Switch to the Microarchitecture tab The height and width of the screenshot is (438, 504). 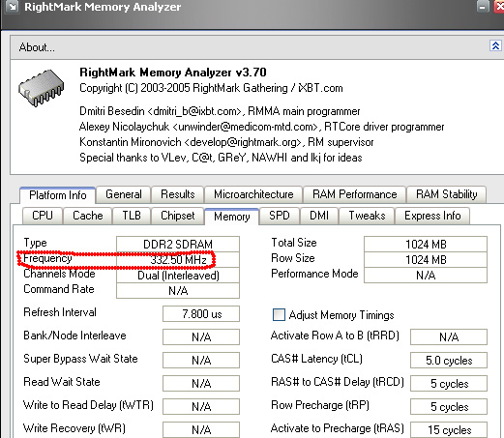[253, 194]
